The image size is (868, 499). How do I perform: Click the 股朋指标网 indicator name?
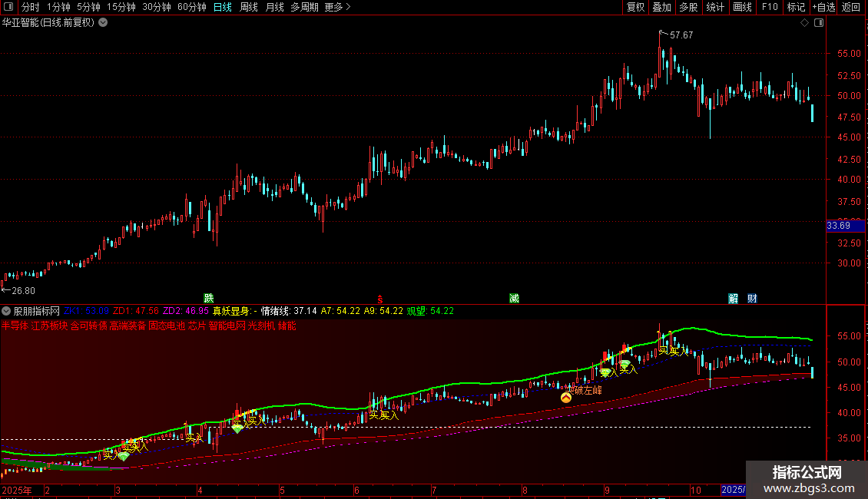37,311
